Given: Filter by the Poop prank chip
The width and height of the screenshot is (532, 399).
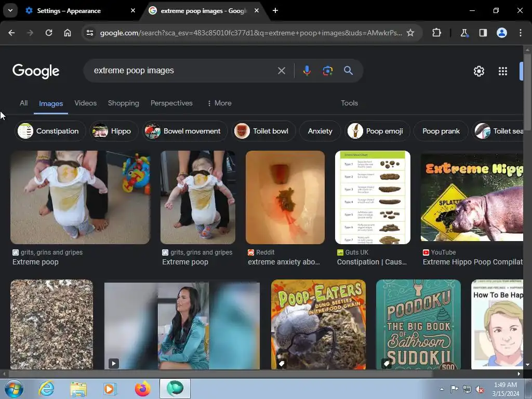Looking at the screenshot, I should [x=441, y=131].
